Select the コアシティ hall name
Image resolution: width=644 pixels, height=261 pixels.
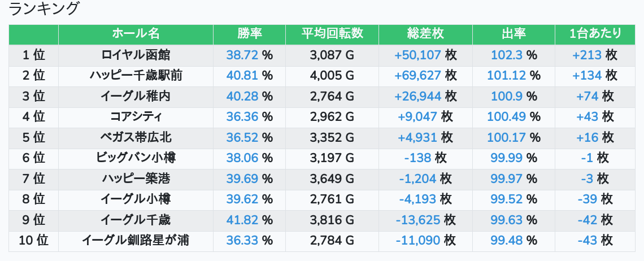point(136,117)
